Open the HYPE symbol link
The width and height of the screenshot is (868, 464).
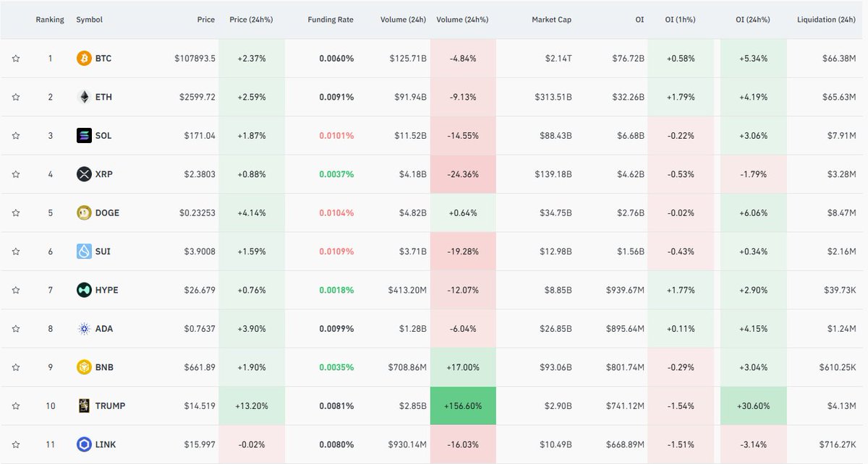[106, 291]
